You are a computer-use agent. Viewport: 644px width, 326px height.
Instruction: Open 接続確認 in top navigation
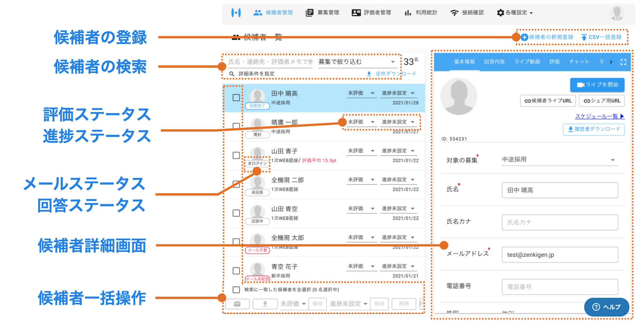pyautogui.click(x=467, y=13)
